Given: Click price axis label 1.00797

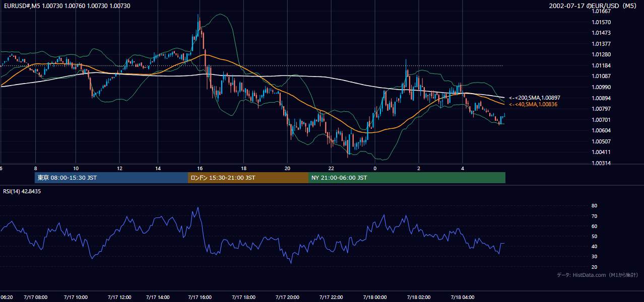Looking at the screenshot, I should [601, 109].
